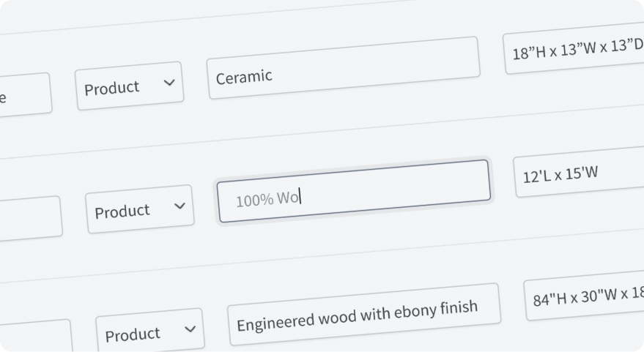Place cursor on the word "Engineered"
This screenshot has height=352, width=644.
[273, 322]
